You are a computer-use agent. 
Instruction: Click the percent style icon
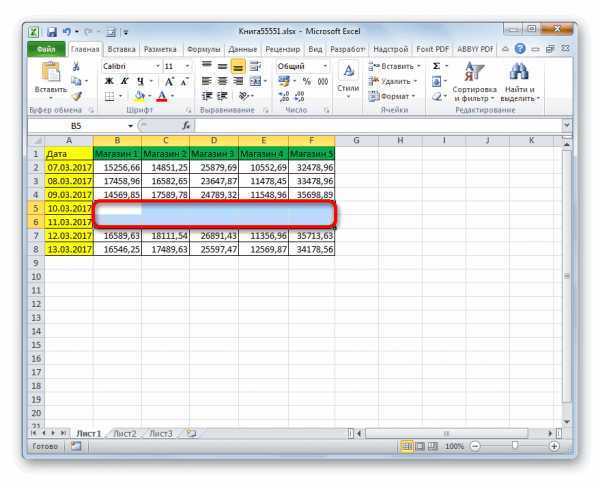307,81
